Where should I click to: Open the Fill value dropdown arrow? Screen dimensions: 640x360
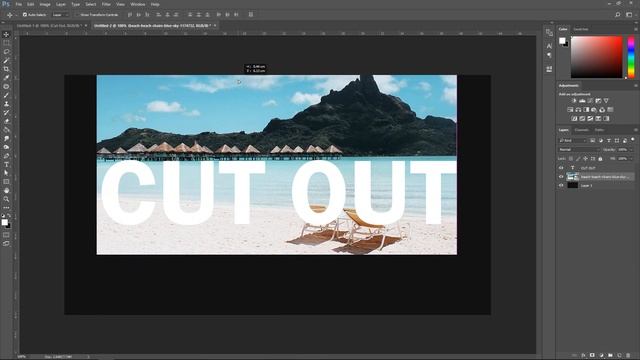click(x=631, y=158)
